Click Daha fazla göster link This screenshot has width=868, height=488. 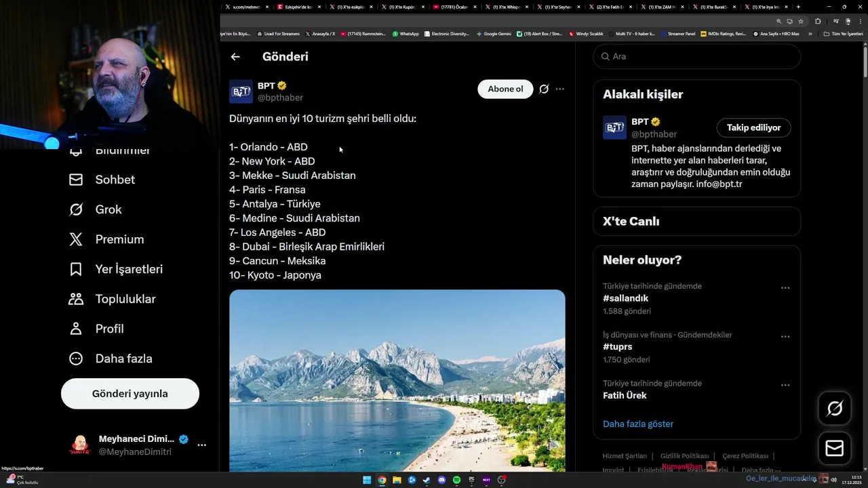pyautogui.click(x=638, y=424)
